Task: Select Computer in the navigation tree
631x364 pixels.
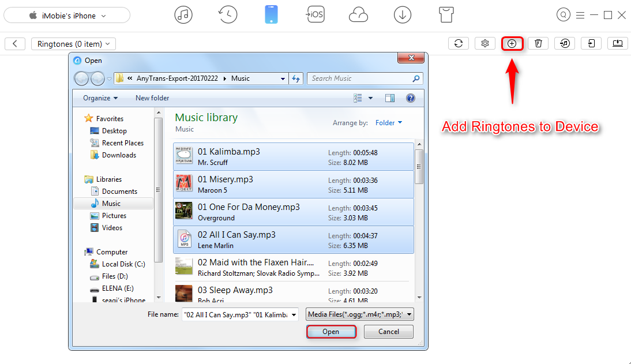Action: pos(112,252)
